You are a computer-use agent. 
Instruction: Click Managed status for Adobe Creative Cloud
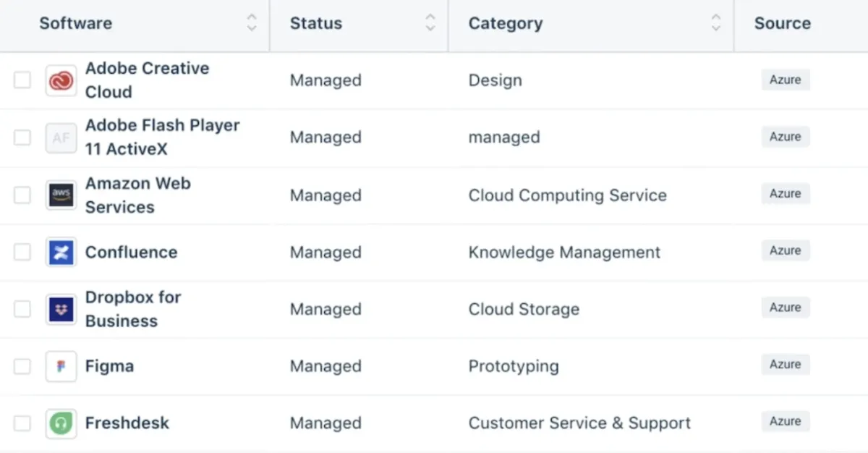[x=325, y=80]
